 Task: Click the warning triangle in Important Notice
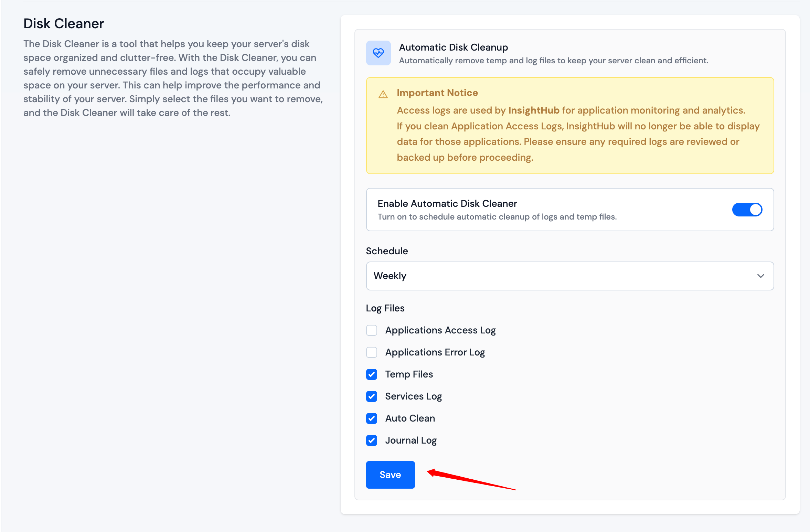383,94
